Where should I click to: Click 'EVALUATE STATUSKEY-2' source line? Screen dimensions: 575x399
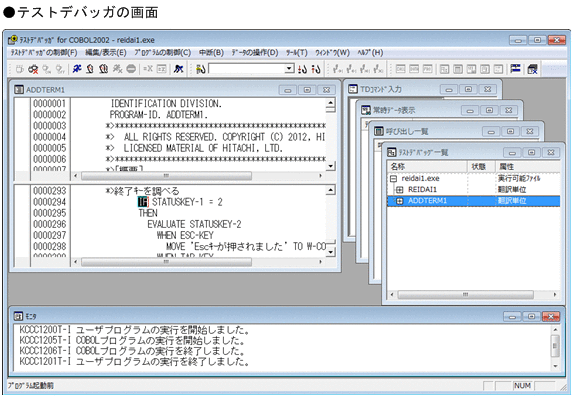click(194, 224)
